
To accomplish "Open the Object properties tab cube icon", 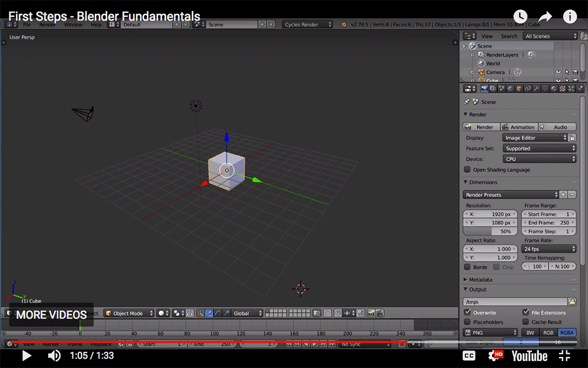I will coord(519,89).
